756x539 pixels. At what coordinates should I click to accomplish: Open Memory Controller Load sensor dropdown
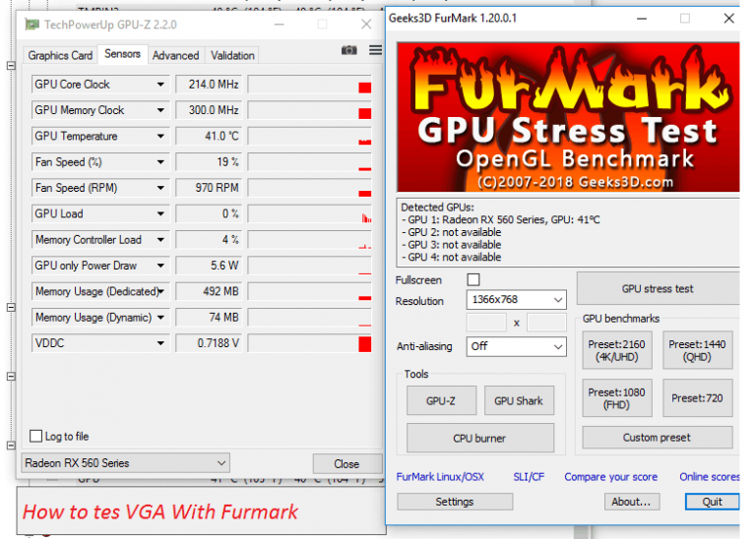click(x=160, y=240)
